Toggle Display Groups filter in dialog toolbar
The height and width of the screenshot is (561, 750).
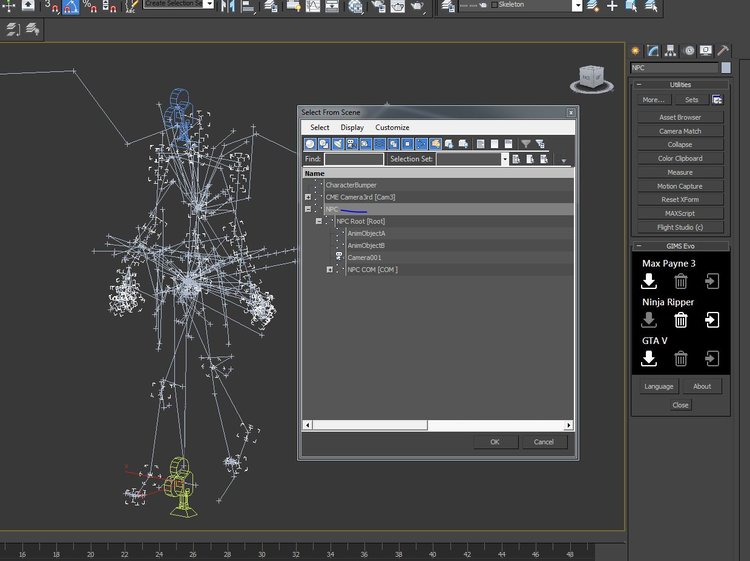393,144
